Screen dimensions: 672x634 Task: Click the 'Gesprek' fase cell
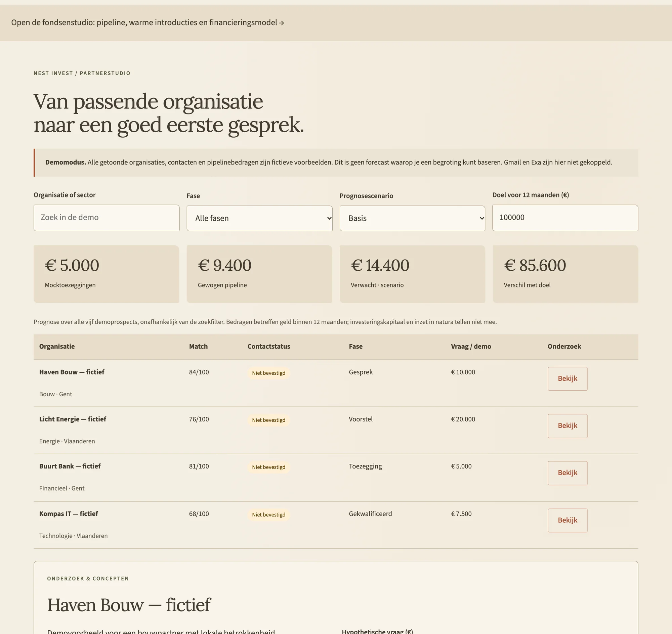(x=361, y=372)
